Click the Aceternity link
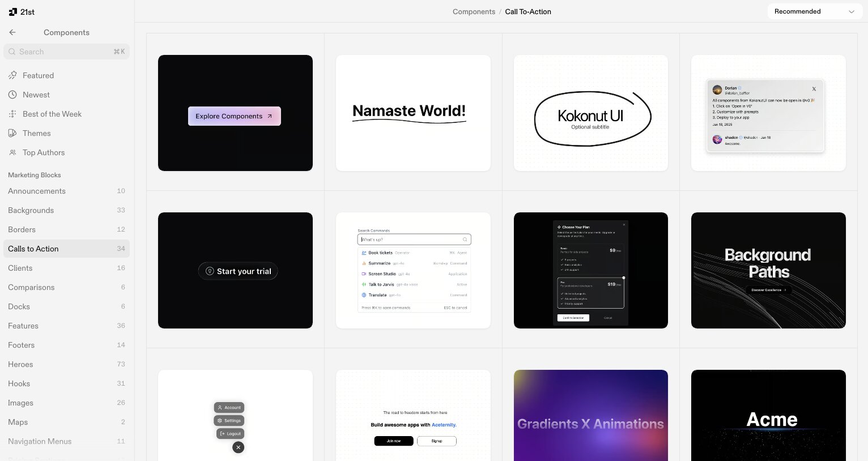The image size is (868, 461). pyautogui.click(x=444, y=424)
